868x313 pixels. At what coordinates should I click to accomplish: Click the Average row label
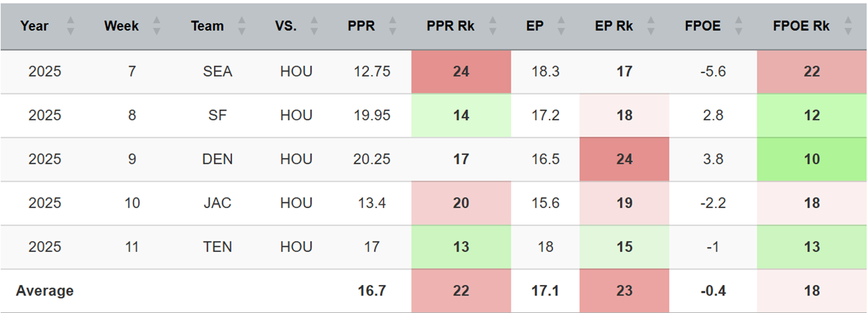click(x=45, y=291)
